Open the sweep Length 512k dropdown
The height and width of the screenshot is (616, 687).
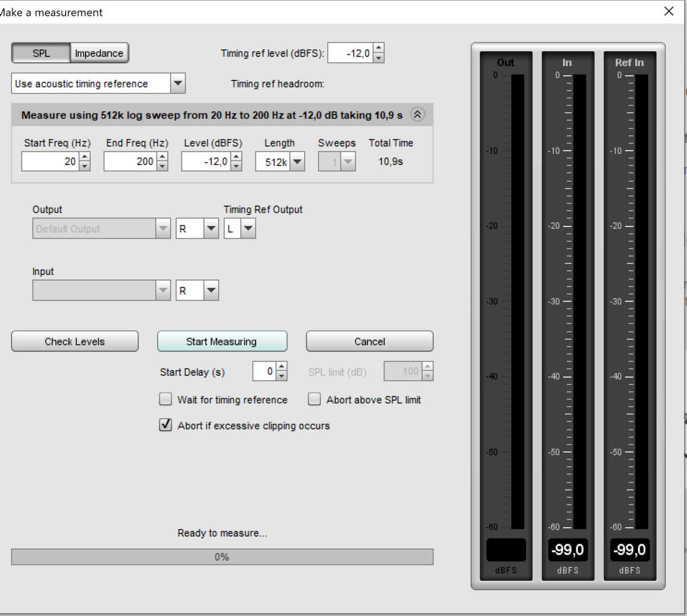tap(297, 162)
